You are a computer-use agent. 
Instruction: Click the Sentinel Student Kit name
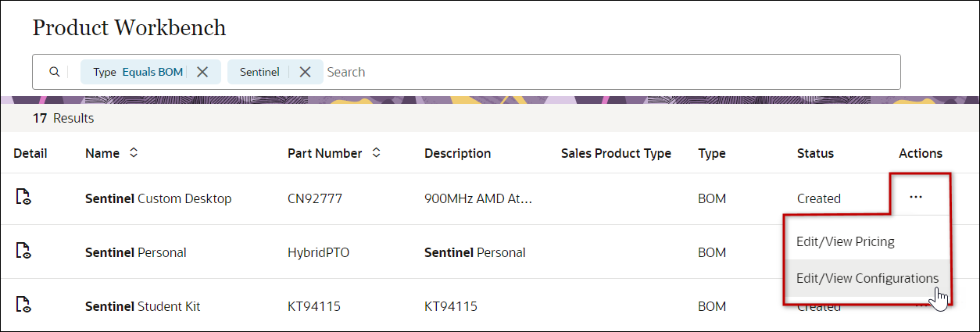click(x=142, y=306)
